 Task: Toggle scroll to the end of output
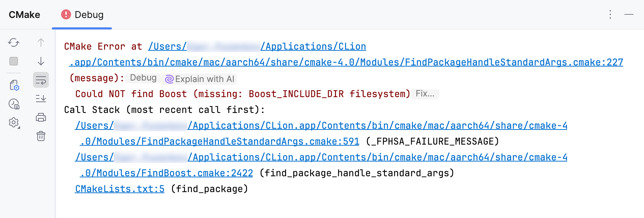41,99
